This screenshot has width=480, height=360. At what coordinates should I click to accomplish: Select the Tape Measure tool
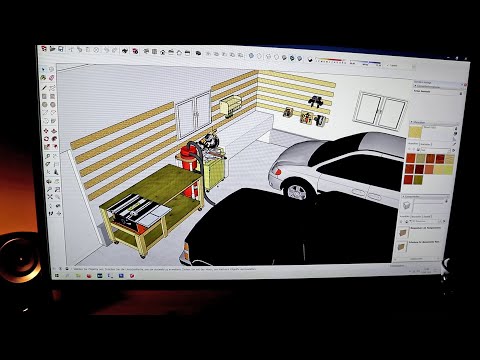tap(47, 156)
